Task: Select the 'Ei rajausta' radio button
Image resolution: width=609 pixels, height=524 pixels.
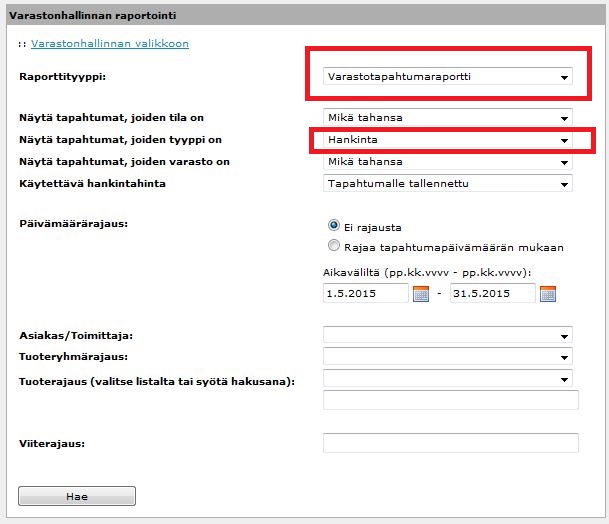Action: [x=334, y=227]
